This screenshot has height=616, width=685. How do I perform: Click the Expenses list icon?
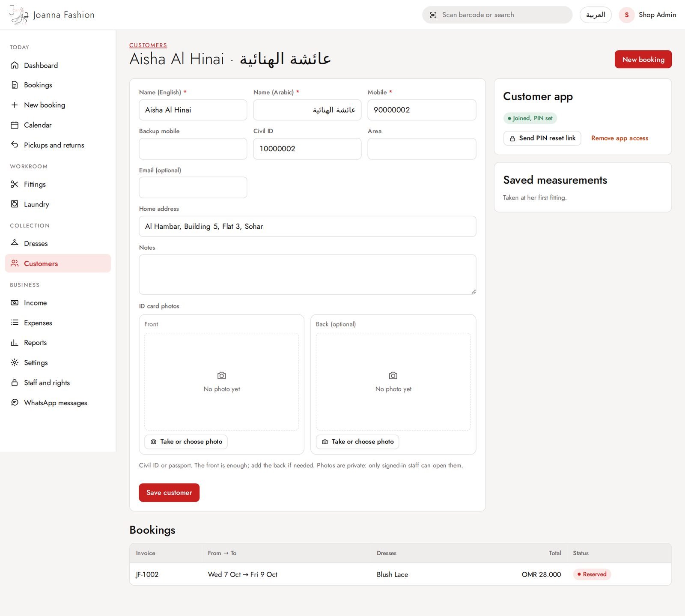15,323
